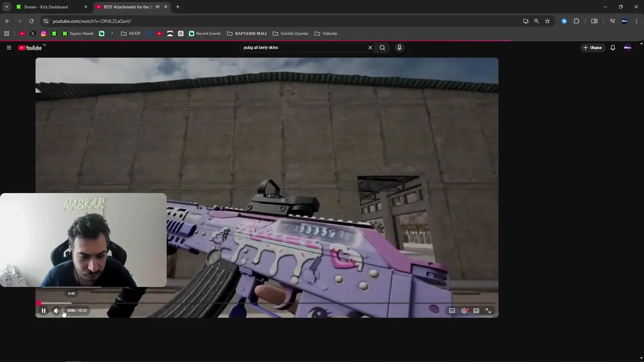Close the BEST Attachments YouTube tab

pos(166,7)
